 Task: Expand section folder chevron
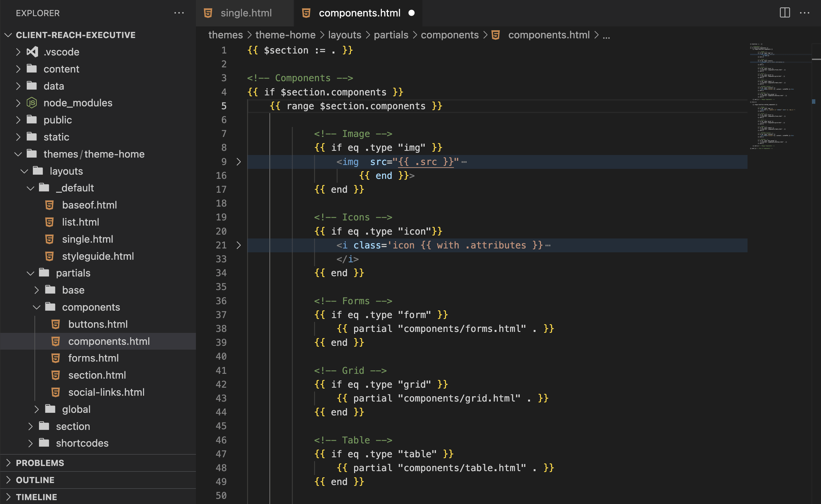pos(31,426)
